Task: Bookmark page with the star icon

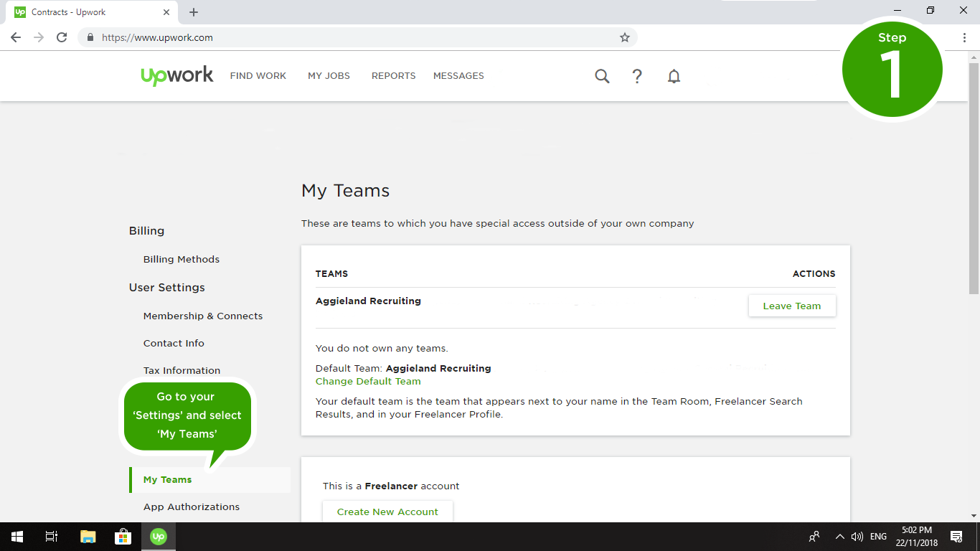Action: pyautogui.click(x=625, y=37)
